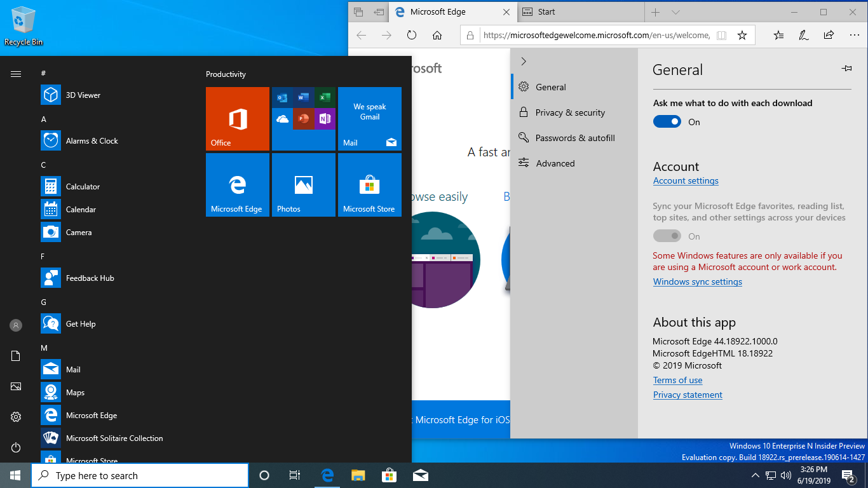Open the Action Center notifications
The width and height of the screenshot is (868, 488).
pos(849,475)
